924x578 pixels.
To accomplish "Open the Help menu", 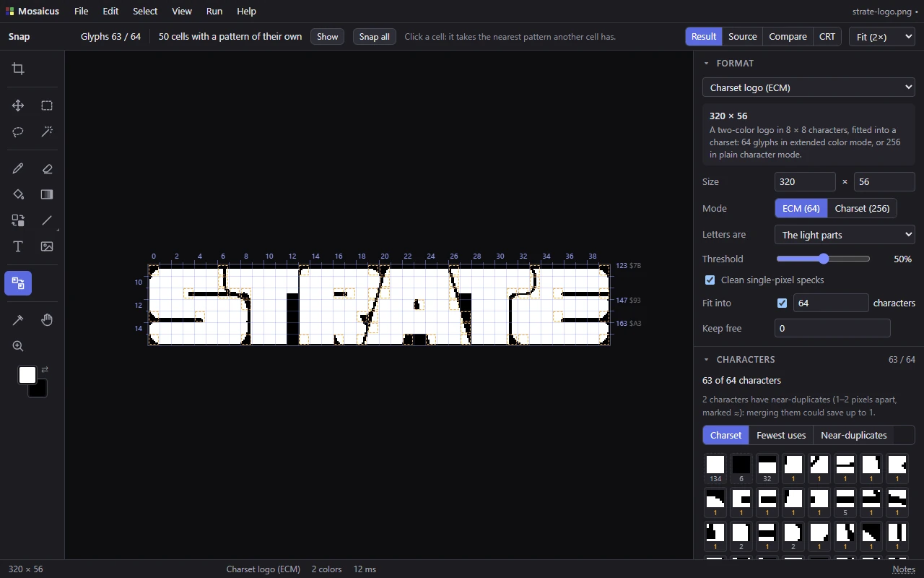I will click(x=246, y=12).
